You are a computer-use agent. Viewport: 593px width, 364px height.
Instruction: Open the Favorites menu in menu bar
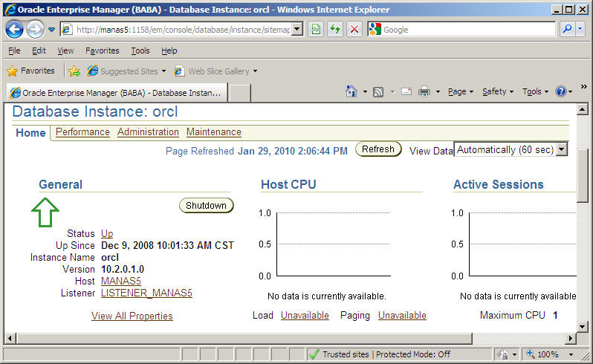click(x=102, y=51)
